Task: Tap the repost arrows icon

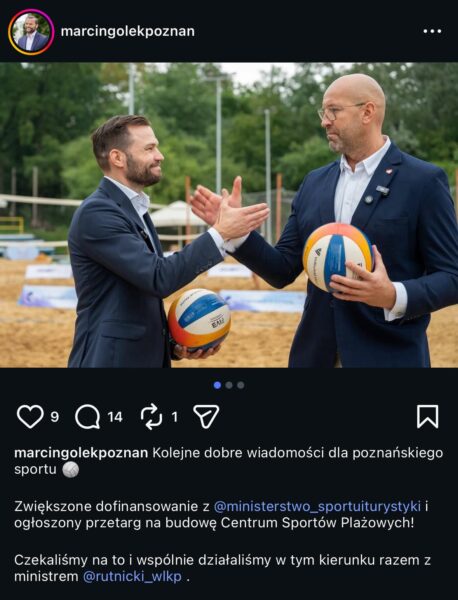Action: [x=151, y=416]
